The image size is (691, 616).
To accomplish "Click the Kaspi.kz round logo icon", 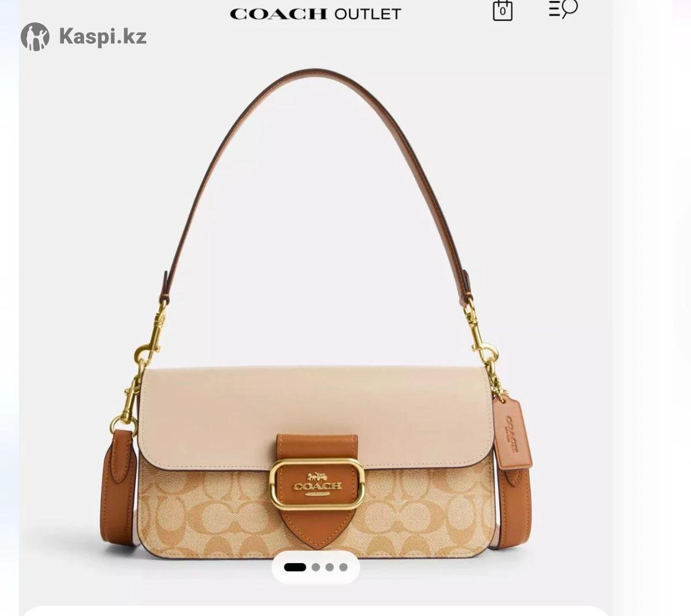I will click(x=35, y=37).
